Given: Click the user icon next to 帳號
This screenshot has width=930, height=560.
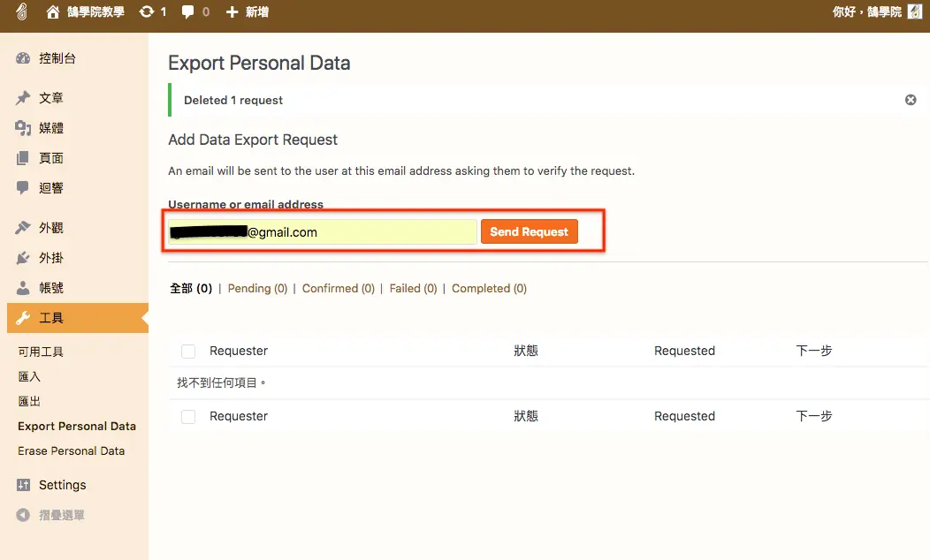Looking at the screenshot, I should 23,288.
